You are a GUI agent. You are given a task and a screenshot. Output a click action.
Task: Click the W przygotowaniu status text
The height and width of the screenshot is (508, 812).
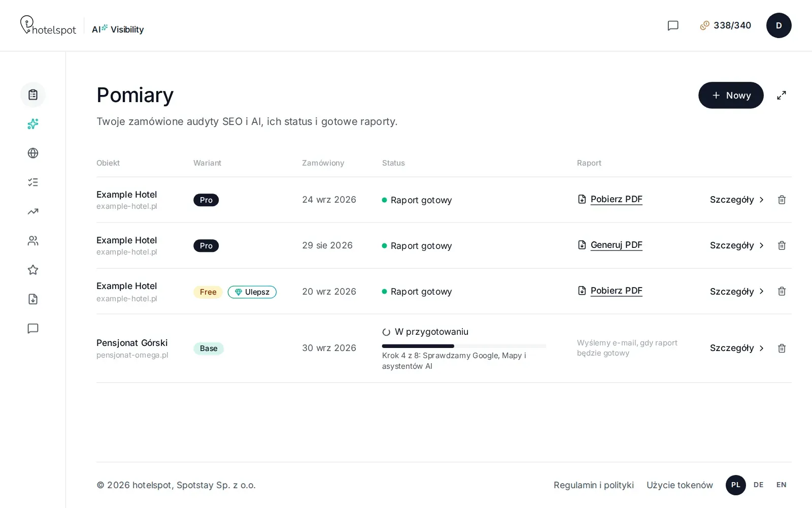coord(431,332)
